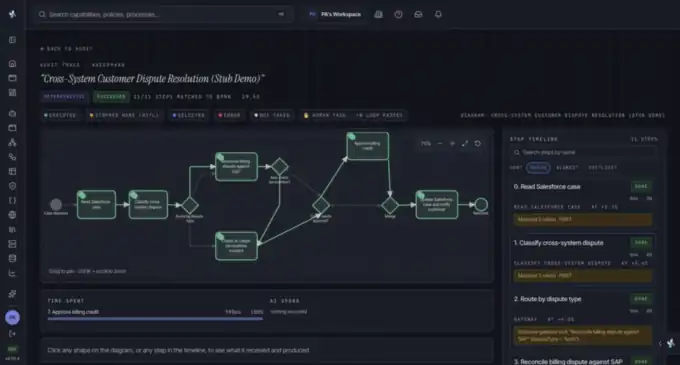
Task: Click the Selected legend chip
Action: [189, 115]
